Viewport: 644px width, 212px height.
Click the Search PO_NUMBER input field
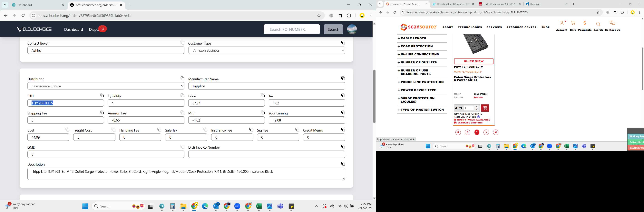coord(291,29)
